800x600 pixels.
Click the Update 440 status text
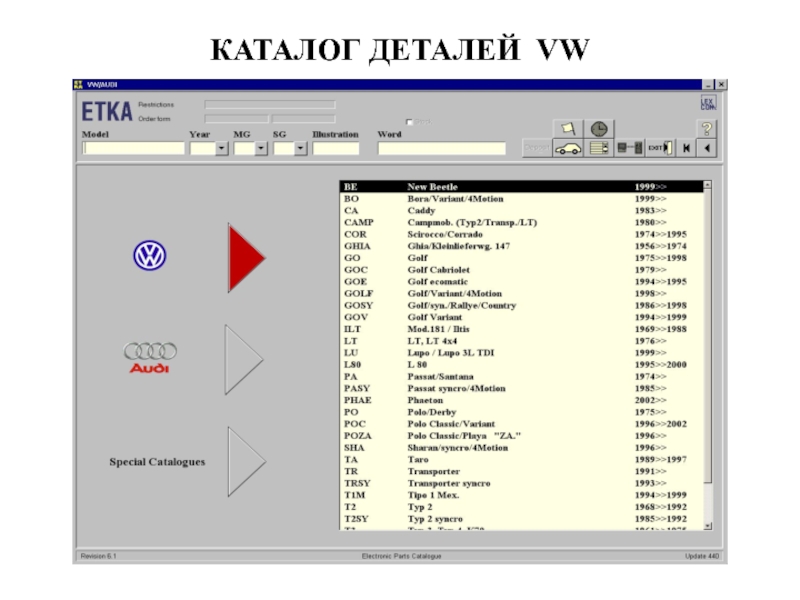(702, 556)
